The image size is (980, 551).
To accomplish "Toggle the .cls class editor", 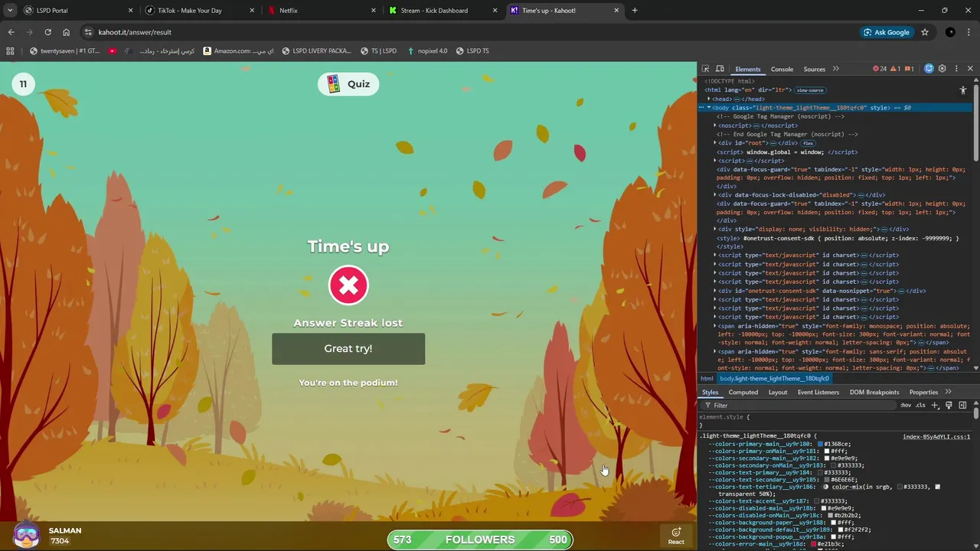I will 921,405.
